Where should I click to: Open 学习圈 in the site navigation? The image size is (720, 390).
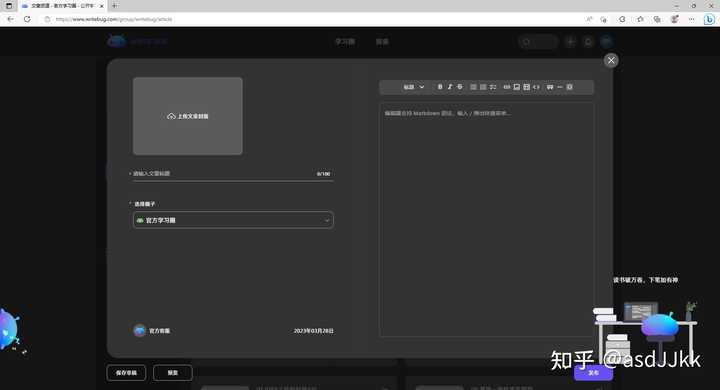tap(345, 41)
